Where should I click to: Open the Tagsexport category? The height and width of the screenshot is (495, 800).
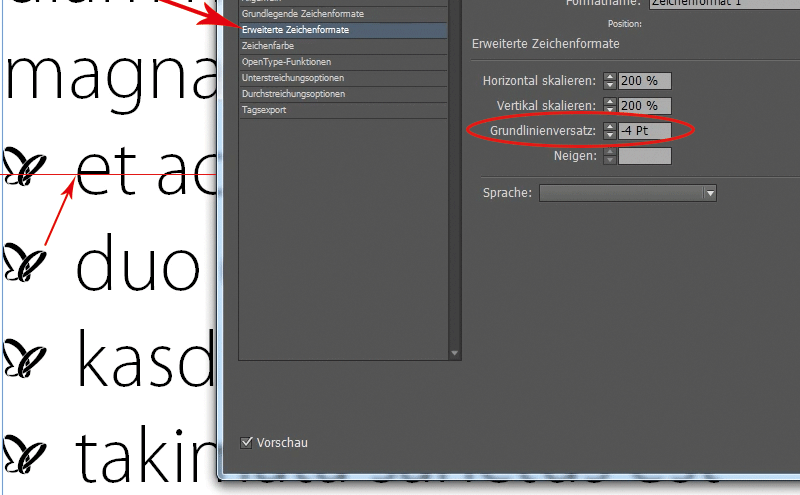point(343,110)
